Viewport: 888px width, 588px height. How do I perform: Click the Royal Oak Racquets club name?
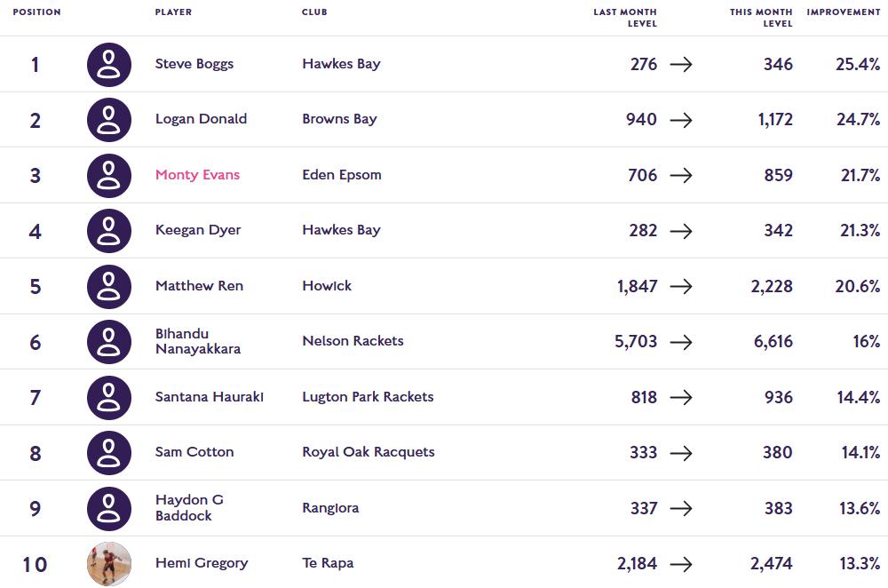click(368, 452)
